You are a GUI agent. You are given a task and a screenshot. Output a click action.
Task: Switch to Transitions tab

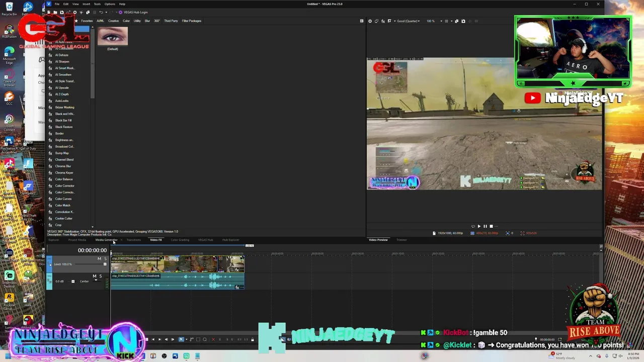(133, 240)
